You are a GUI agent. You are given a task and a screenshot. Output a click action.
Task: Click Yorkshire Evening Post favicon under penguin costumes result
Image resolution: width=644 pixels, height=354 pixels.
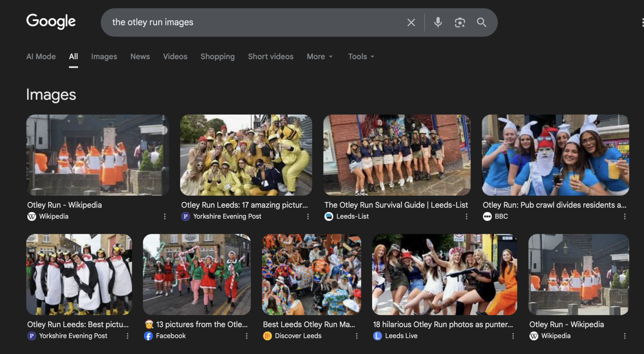coord(32,336)
